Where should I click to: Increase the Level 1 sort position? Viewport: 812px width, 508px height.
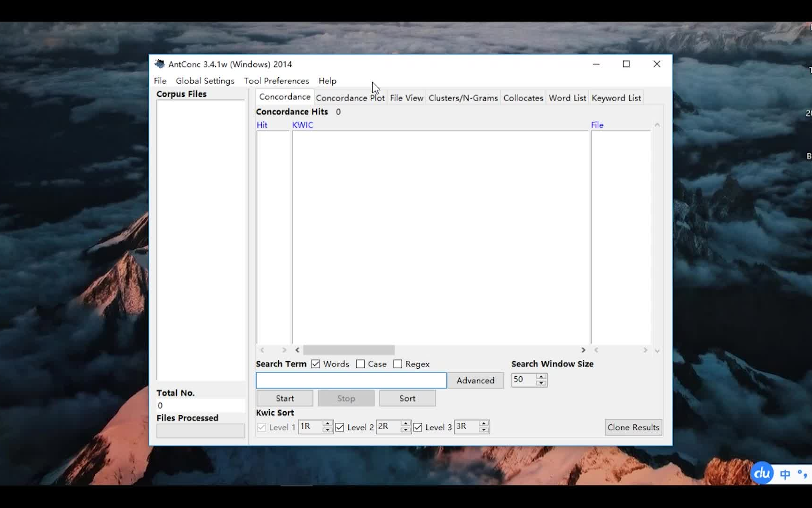point(328,424)
